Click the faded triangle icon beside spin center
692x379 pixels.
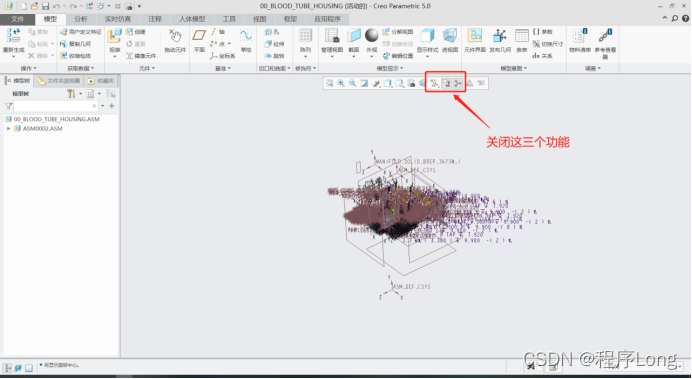(470, 83)
